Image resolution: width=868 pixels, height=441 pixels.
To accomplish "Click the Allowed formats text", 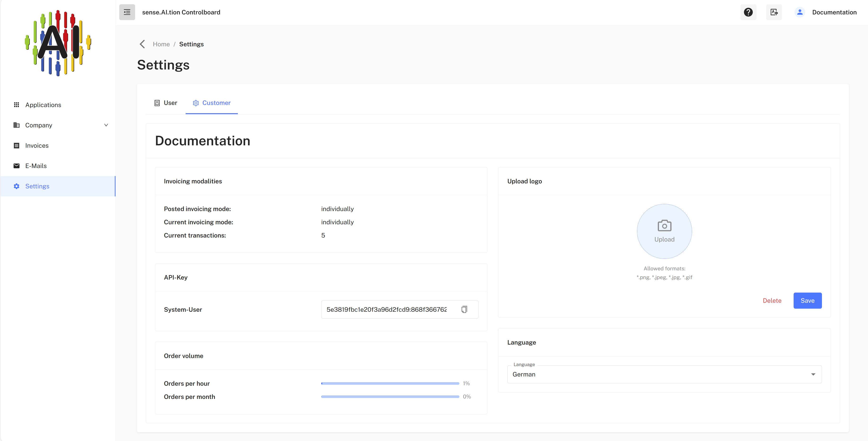I will (x=664, y=273).
